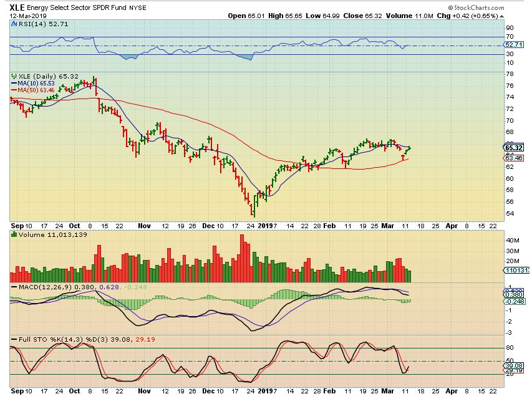Click the XLE ticker symbol title
Image resolution: width=532 pixels, height=399 pixels.
17,7
